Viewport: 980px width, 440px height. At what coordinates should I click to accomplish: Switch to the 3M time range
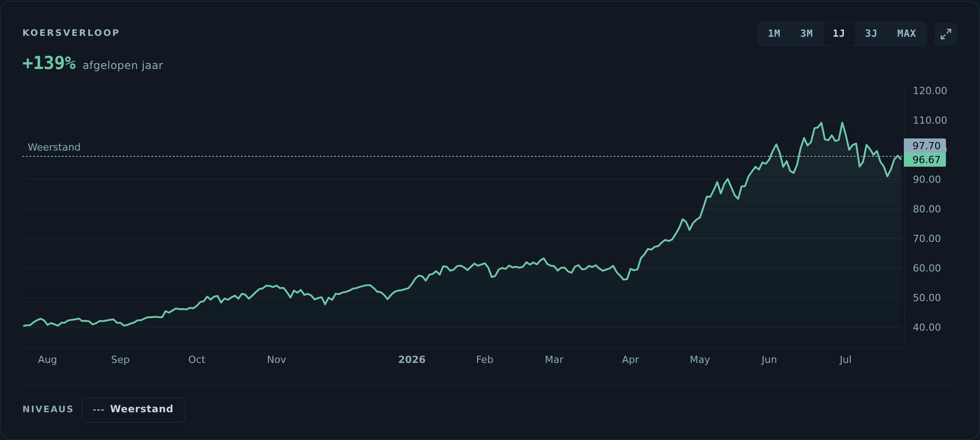pyautogui.click(x=806, y=34)
